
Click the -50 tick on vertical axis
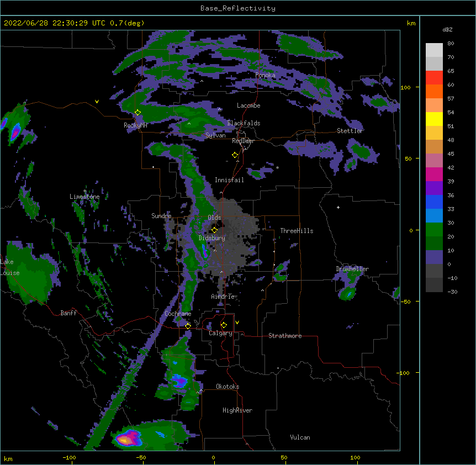coord(405,302)
